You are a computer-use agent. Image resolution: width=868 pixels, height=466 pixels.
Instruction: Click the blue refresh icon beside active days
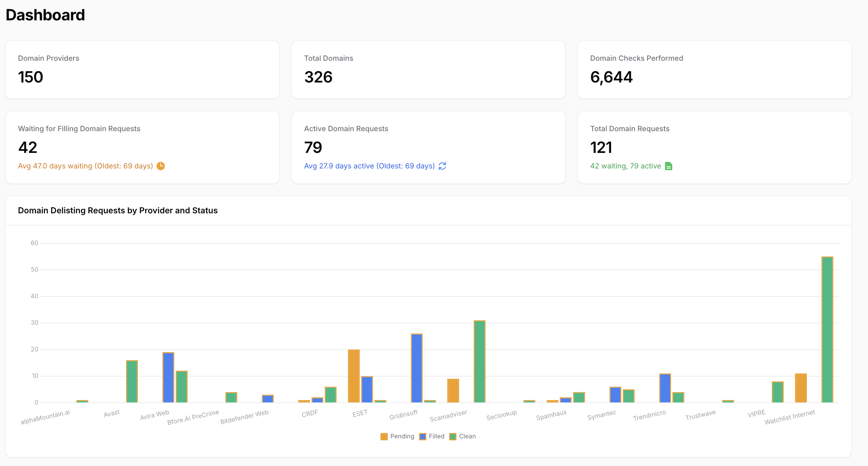(442, 166)
